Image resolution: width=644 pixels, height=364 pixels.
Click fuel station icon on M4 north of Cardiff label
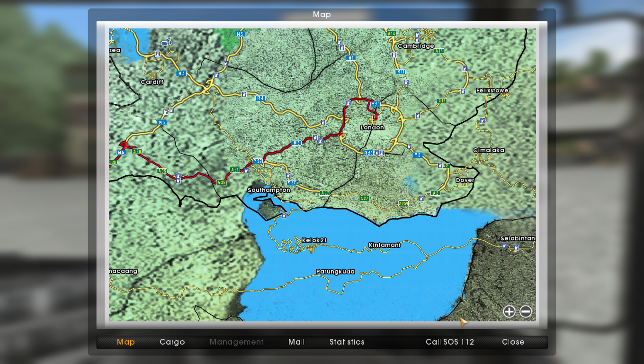(x=157, y=54)
